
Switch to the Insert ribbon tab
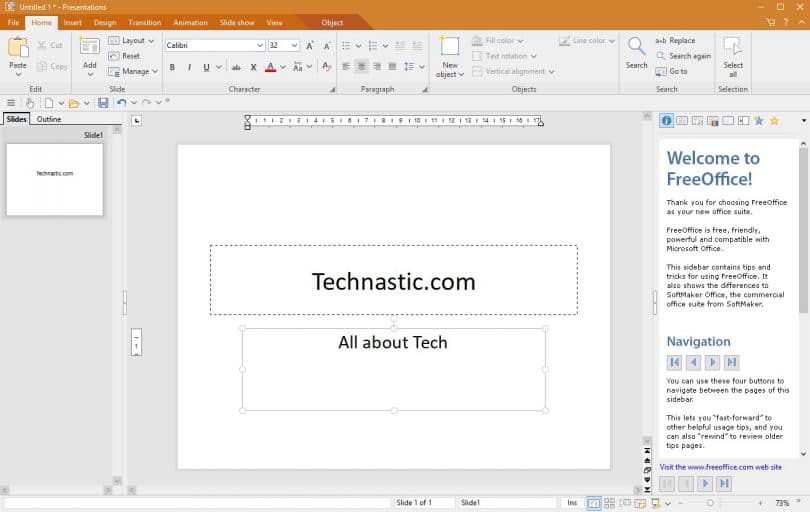pos(72,23)
